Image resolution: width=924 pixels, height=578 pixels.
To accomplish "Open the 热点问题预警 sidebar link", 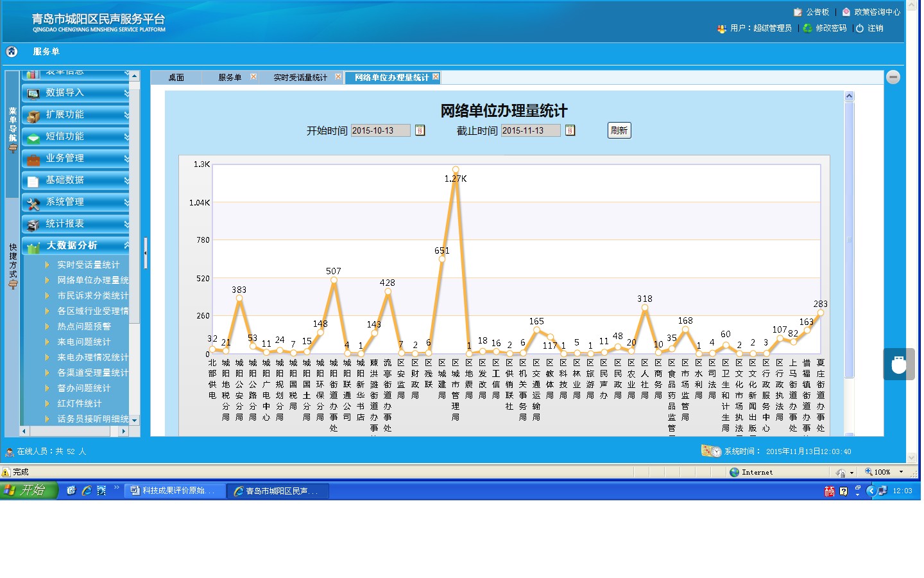I will 84,326.
